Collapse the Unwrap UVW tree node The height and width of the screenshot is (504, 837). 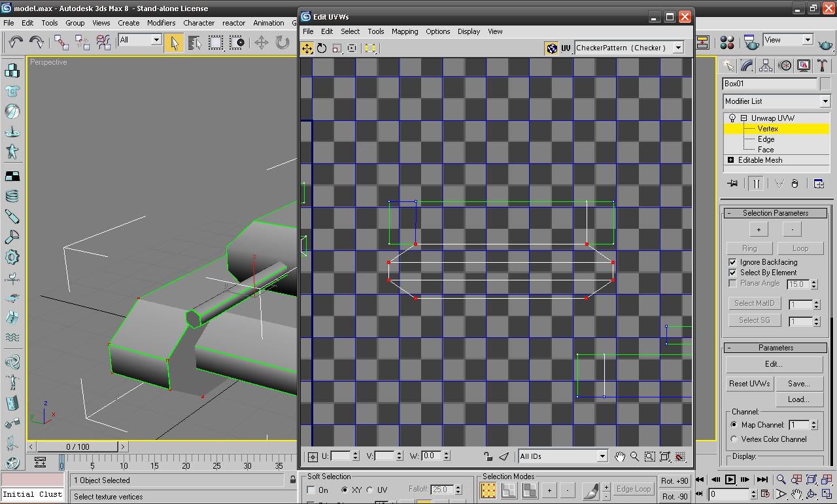pyautogui.click(x=743, y=118)
